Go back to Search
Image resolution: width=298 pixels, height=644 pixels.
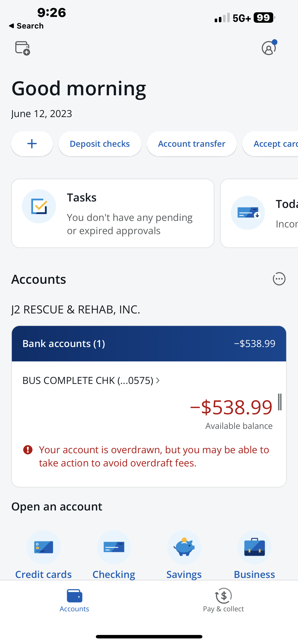tap(26, 26)
